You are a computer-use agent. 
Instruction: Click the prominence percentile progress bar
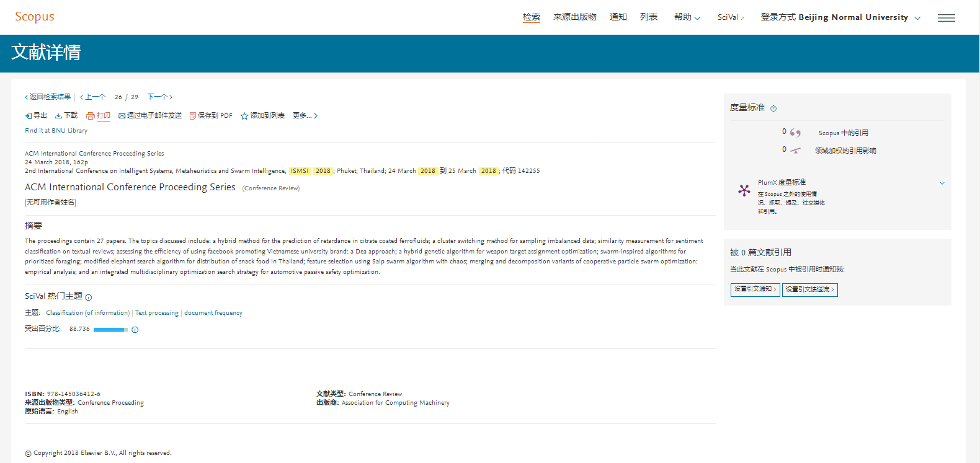(x=110, y=330)
